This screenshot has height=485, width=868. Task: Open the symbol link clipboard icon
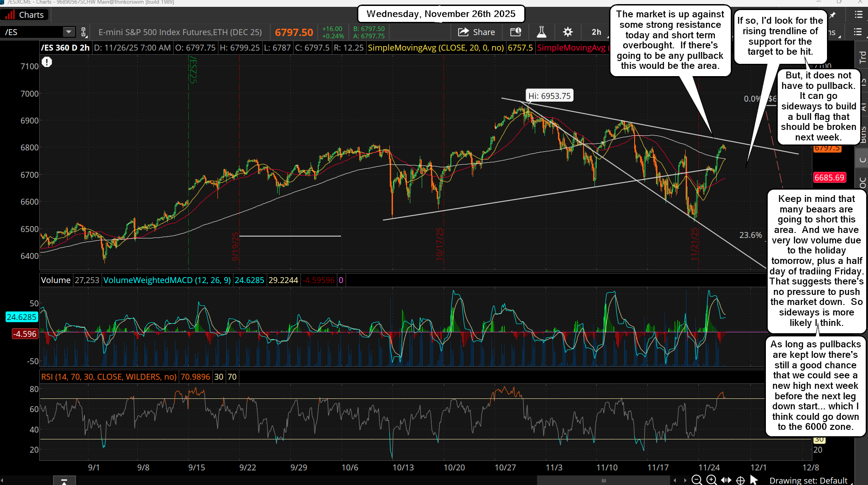(x=83, y=32)
